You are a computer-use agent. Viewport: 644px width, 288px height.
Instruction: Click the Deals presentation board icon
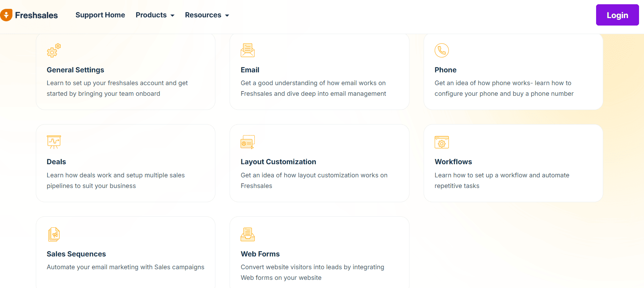pos(54,142)
